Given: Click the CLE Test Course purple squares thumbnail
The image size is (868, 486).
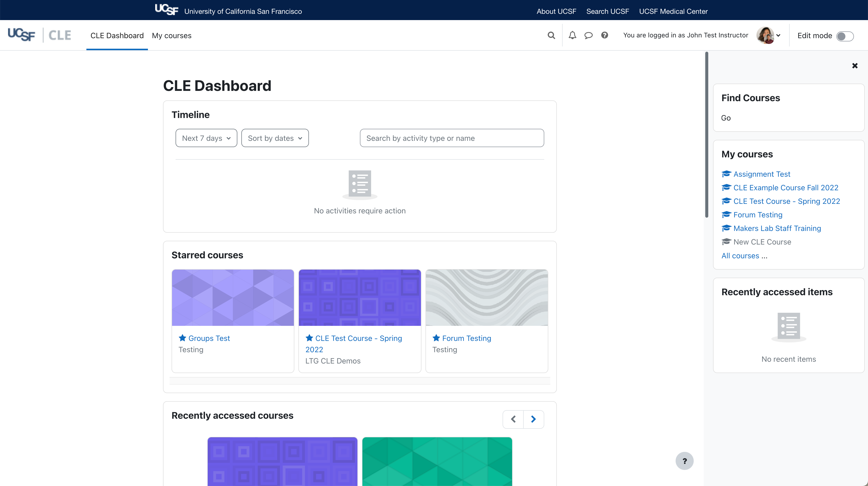Looking at the screenshot, I should tap(360, 298).
